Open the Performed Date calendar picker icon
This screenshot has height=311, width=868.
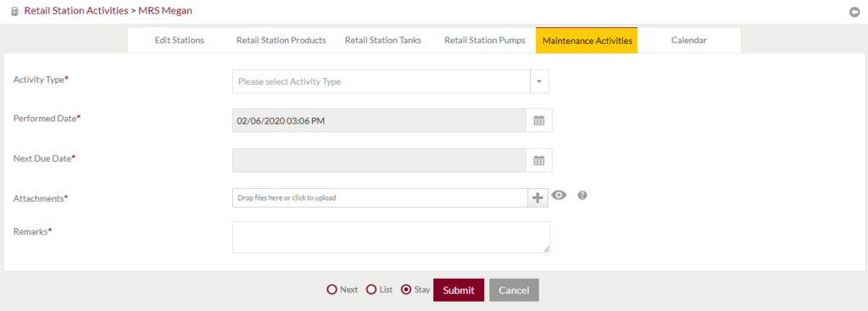point(539,120)
